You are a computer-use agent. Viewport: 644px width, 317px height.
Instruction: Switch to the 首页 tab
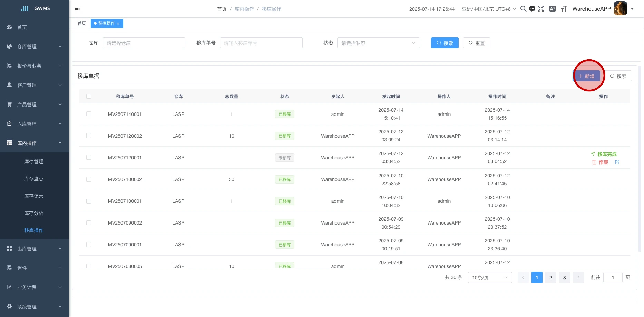pyautogui.click(x=82, y=23)
